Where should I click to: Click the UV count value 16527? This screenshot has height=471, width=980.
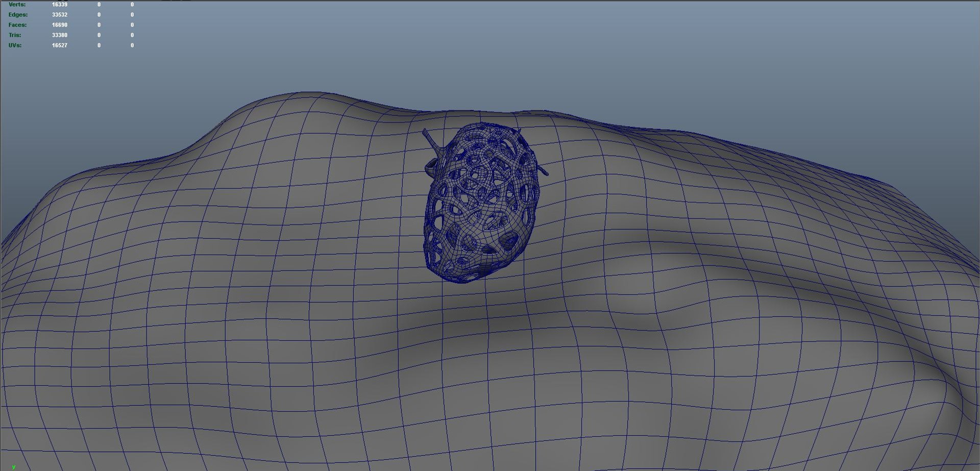(x=60, y=45)
